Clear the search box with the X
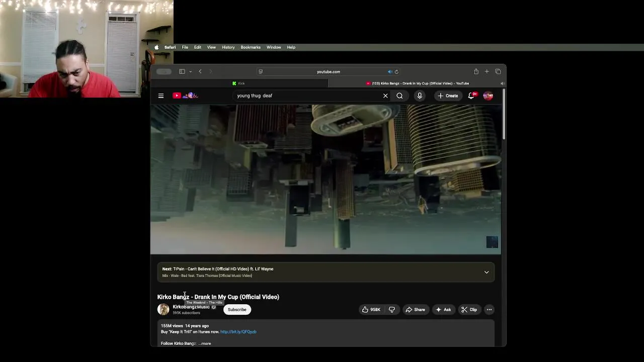644x362 pixels. 385,96
